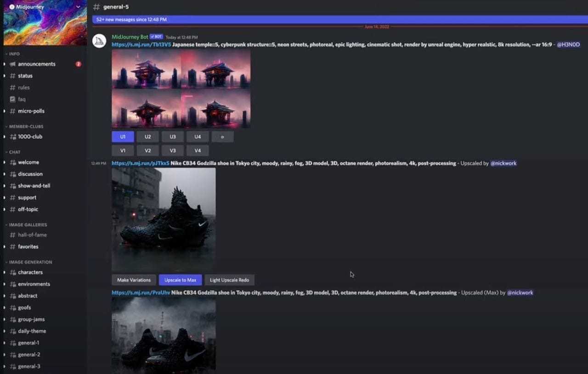
Task: Open the s.mj.run/Tb13V5 link
Action: click(141, 45)
